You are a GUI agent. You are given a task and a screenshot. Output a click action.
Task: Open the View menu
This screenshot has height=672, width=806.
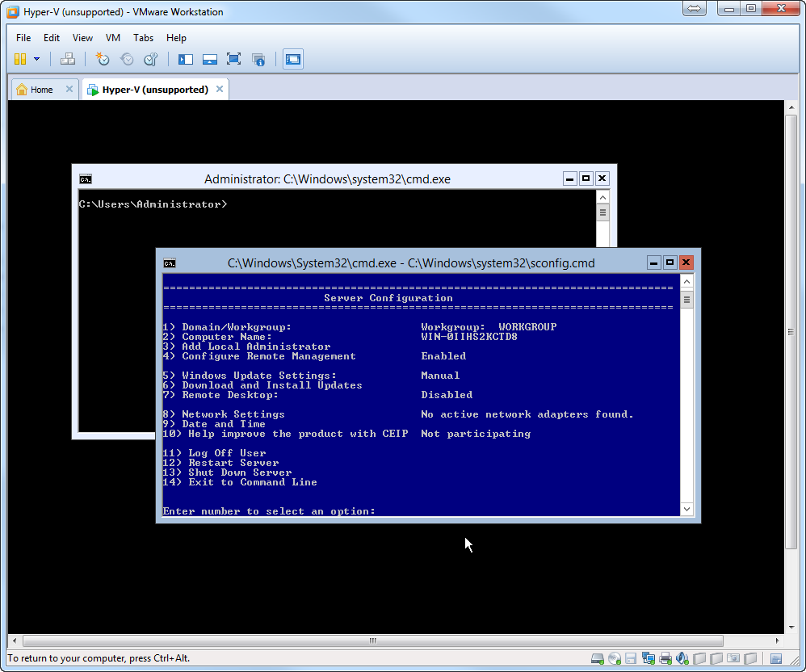point(82,37)
